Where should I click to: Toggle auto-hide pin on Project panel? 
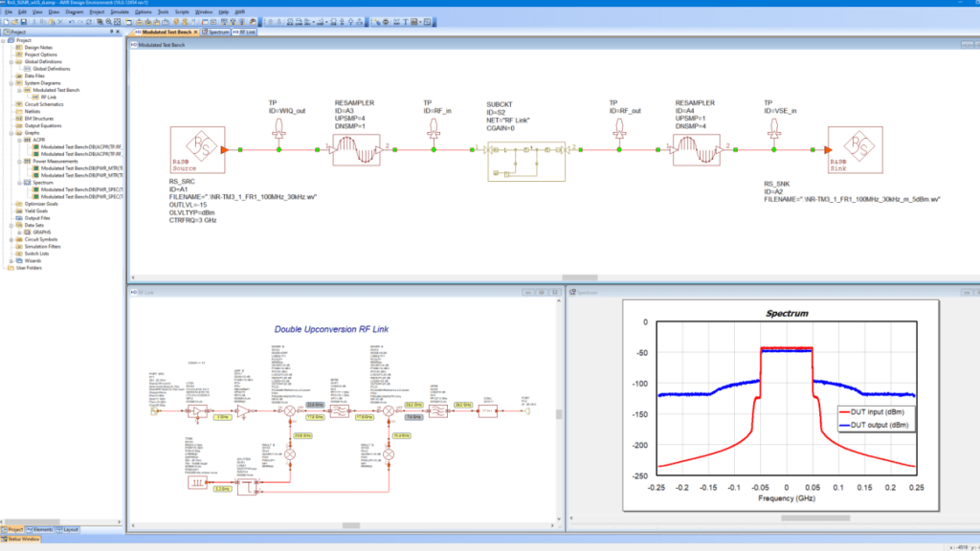[111, 32]
